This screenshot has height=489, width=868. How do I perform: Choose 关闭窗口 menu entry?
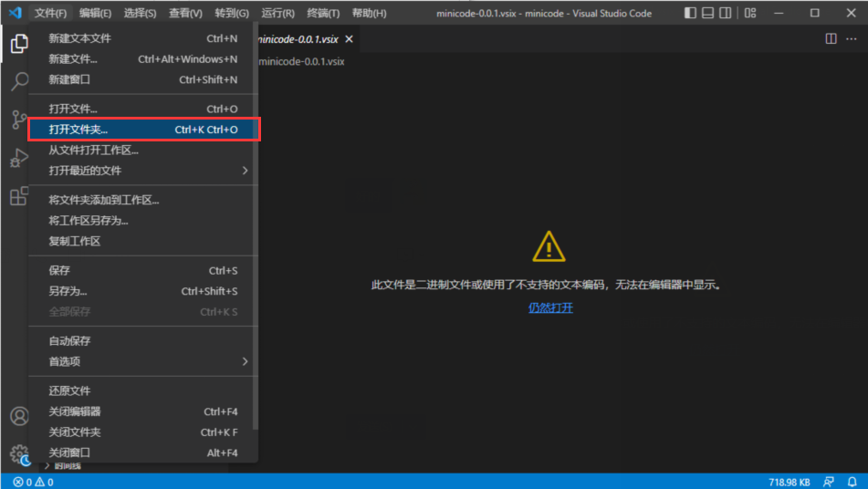coord(142,453)
